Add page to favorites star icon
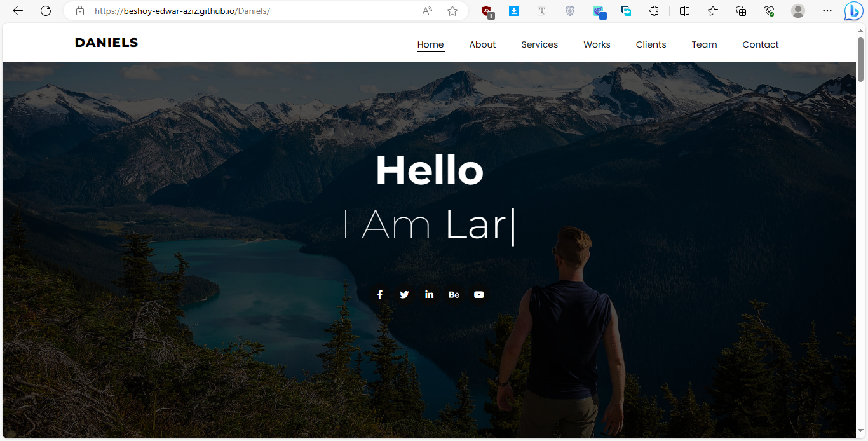 pyautogui.click(x=452, y=11)
